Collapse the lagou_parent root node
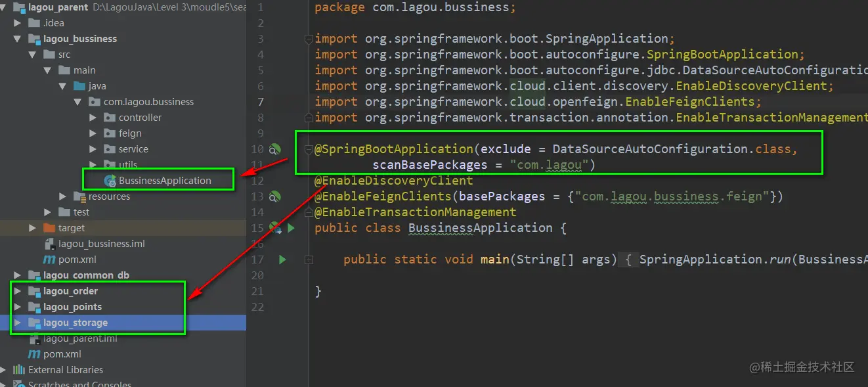 pos(4,7)
